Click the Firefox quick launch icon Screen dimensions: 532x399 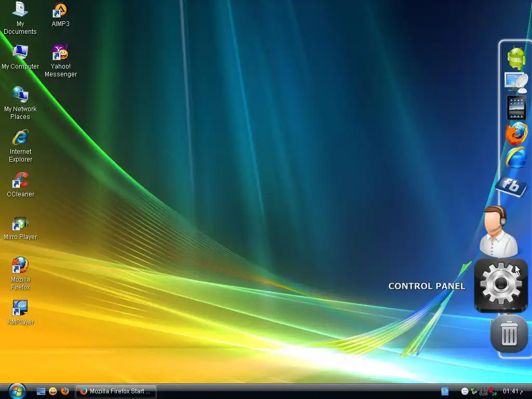point(65,391)
